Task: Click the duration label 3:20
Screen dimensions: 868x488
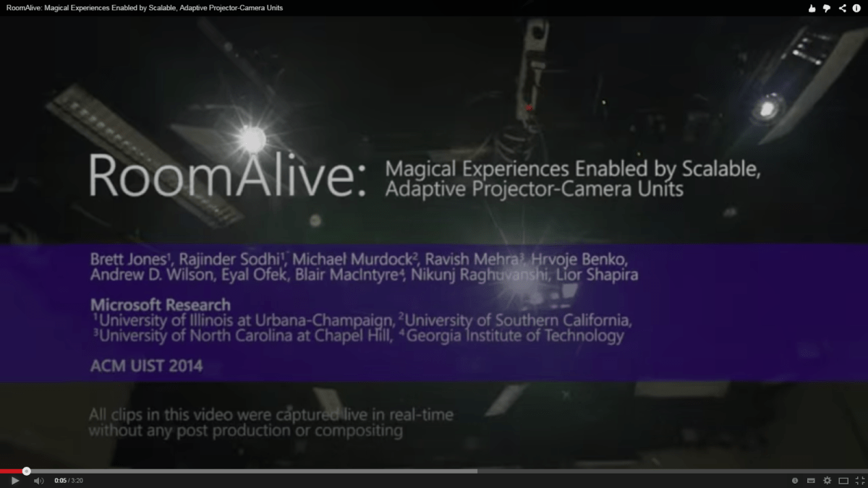Action: (x=77, y=480)
